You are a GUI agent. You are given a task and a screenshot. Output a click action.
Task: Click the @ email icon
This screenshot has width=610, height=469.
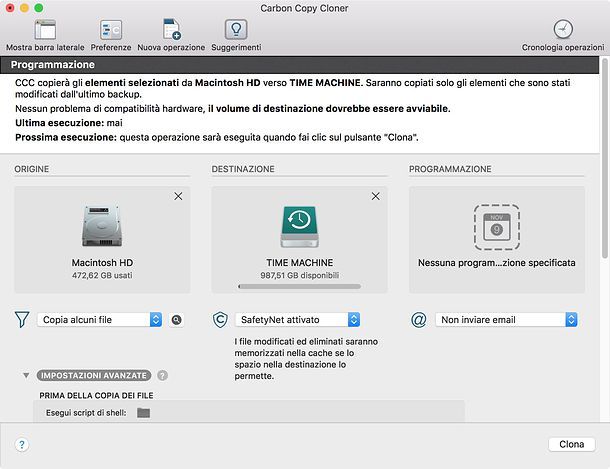[x=419, y=320]
